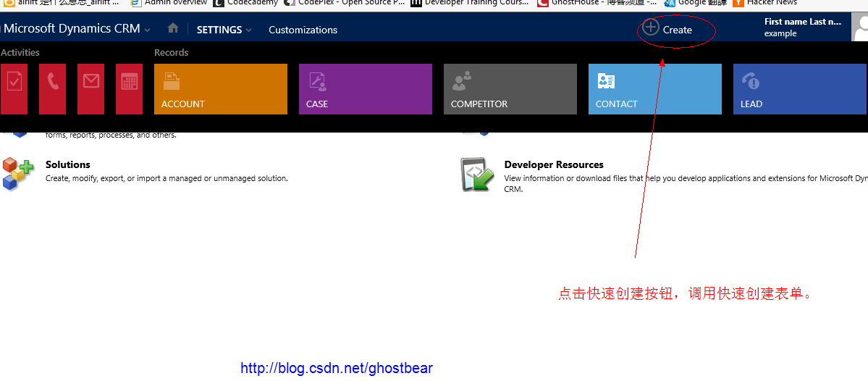Click the Developer Resources icon

click(478, 175)
